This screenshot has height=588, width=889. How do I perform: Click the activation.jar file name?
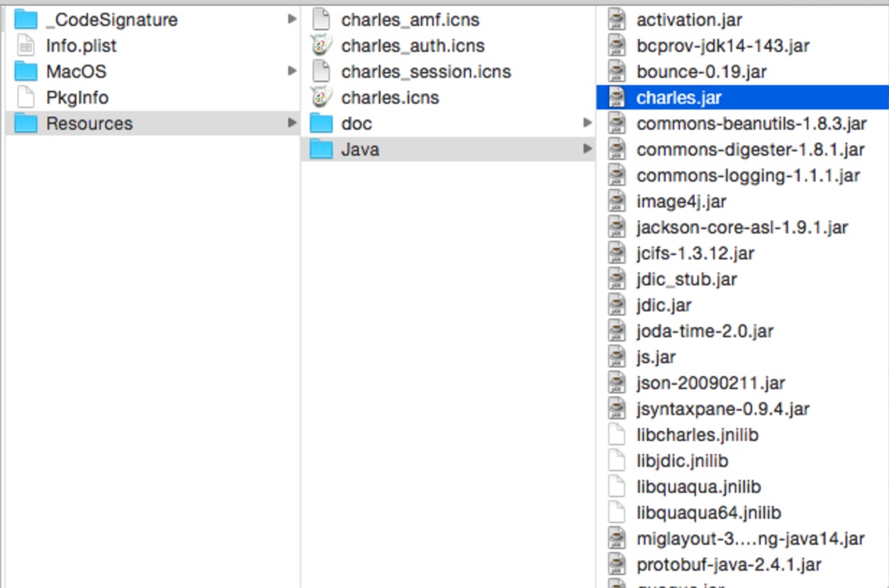tap(689, 20)
